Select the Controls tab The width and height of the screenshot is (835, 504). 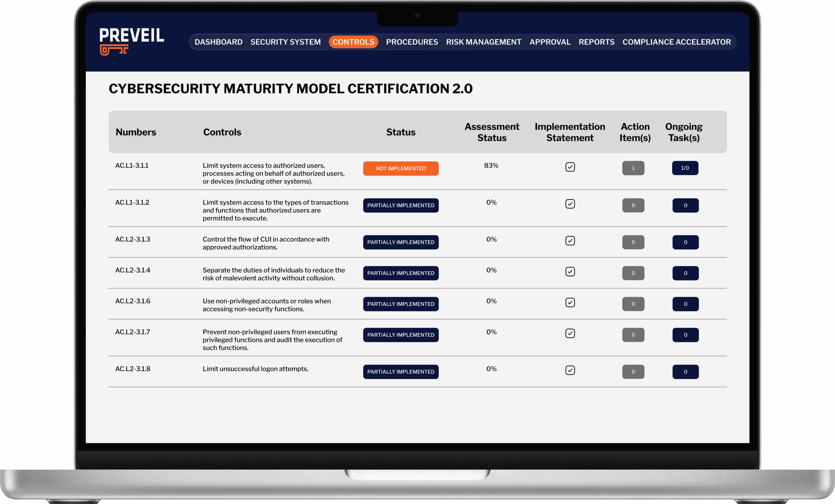(353, 42)
